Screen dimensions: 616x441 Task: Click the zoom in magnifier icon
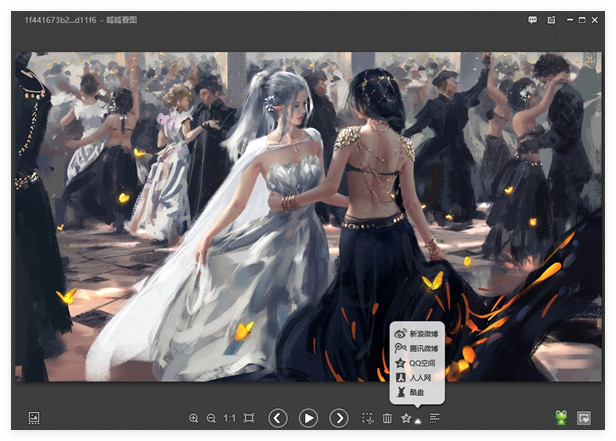(x=193, y=418)
